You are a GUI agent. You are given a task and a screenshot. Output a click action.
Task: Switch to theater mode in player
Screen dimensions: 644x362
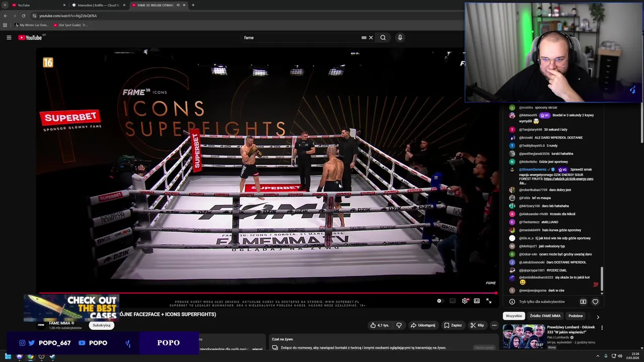pos(476,301)
